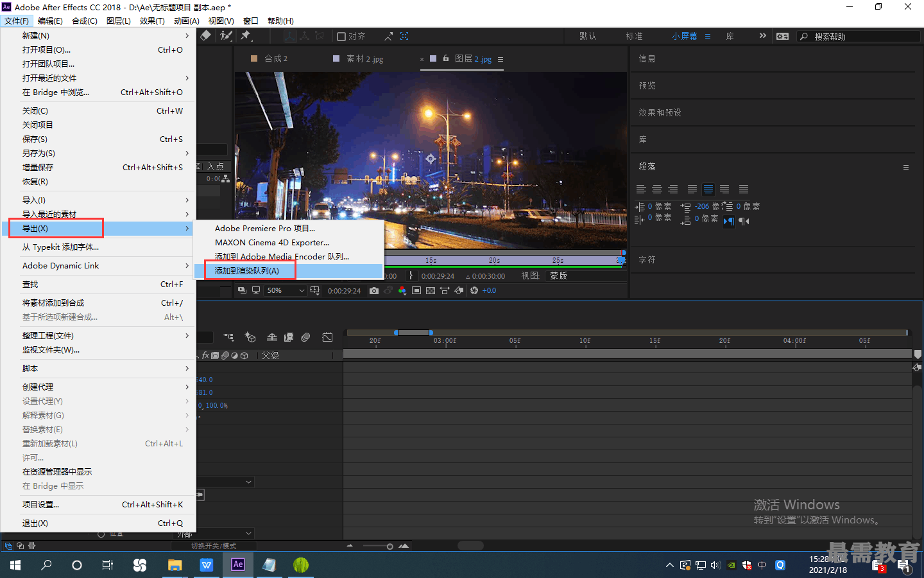The image size is (924, 578).
Task: Toggle lock on 图层 2.jpg viewer
Action: point(446,58)
